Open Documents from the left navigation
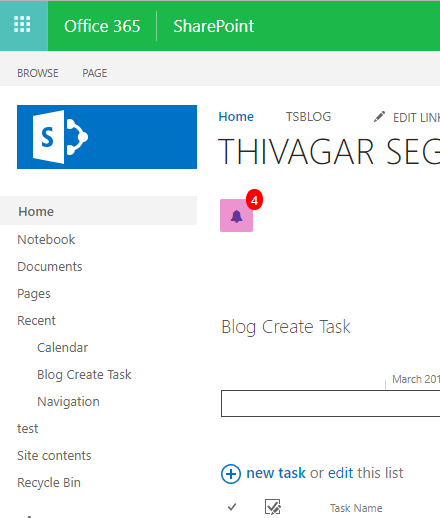The image size is (440, 518). click(x=50, y=267)
